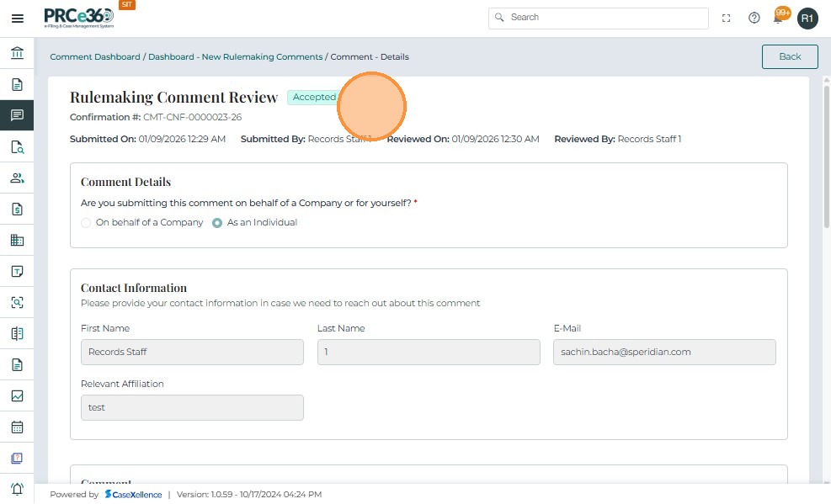Toggle fullscreen mode icon
The height and width of the screenshot is (504, 831).
727,19
